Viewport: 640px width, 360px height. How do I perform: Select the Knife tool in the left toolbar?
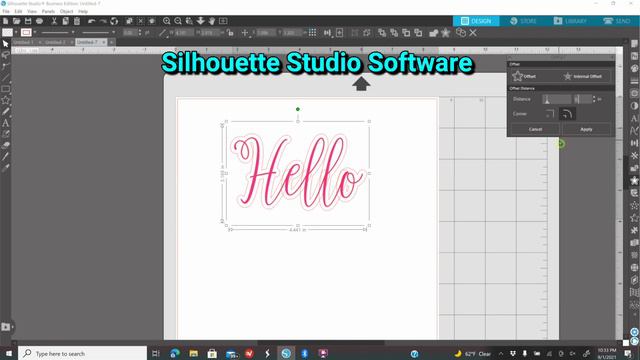(6, 156)
